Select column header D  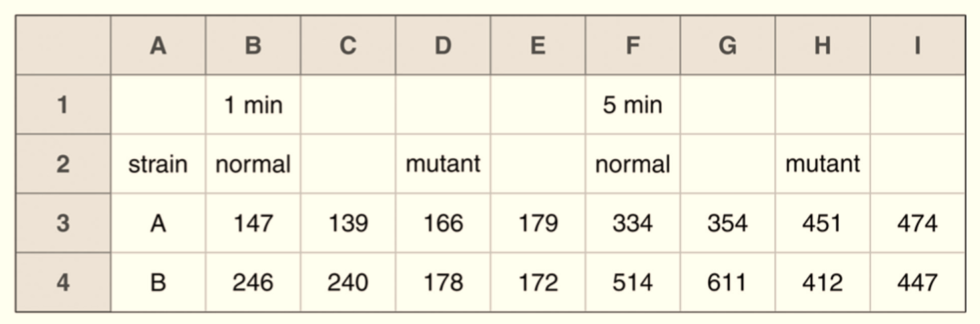443,45
